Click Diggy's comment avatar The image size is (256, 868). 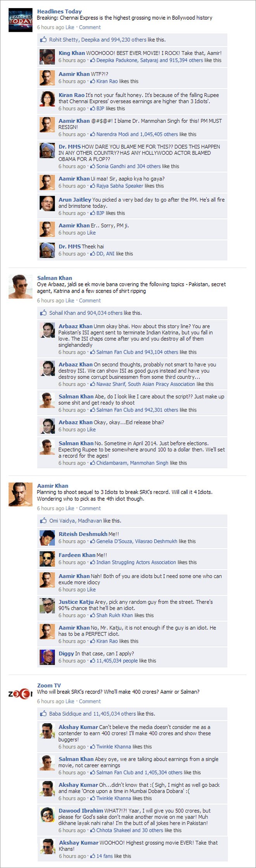coord(47,657)
